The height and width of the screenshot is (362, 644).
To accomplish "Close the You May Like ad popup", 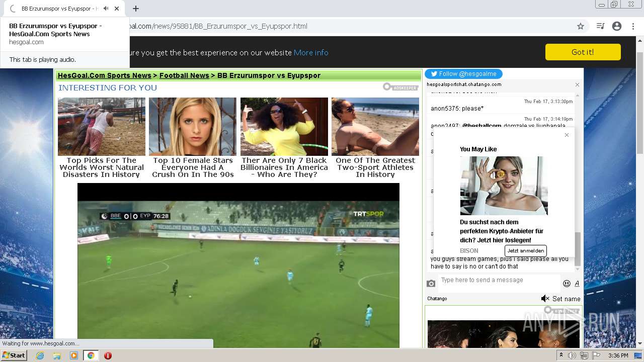I will coord(567,135).
